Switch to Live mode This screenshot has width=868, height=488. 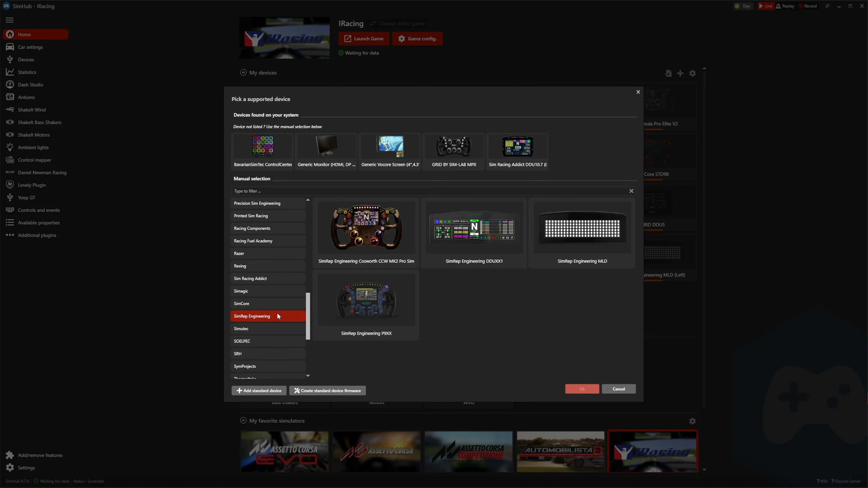pyautogui.click(x=766, y=6)
